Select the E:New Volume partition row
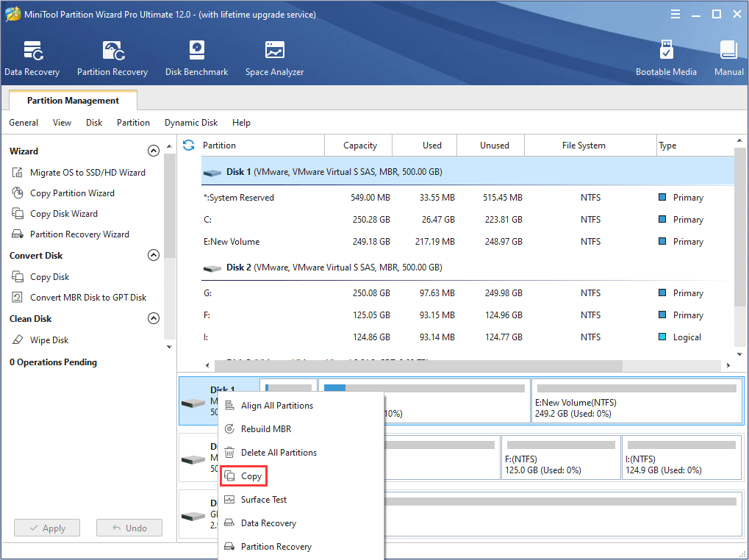 [467, 242]
